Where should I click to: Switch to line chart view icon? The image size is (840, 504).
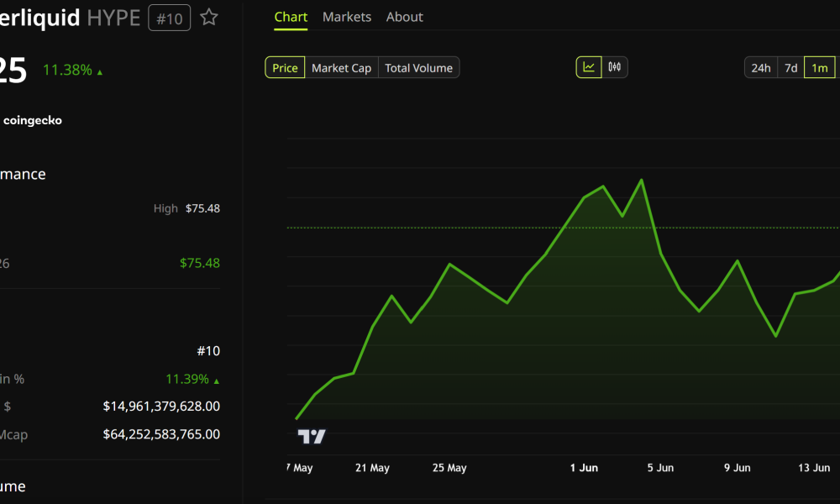[589, 67]
